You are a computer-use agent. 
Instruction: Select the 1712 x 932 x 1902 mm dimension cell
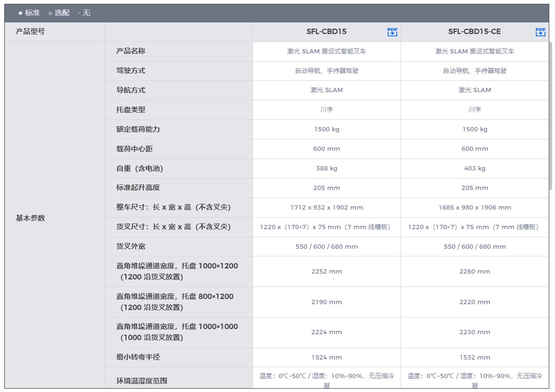click(x=326, y=208)
